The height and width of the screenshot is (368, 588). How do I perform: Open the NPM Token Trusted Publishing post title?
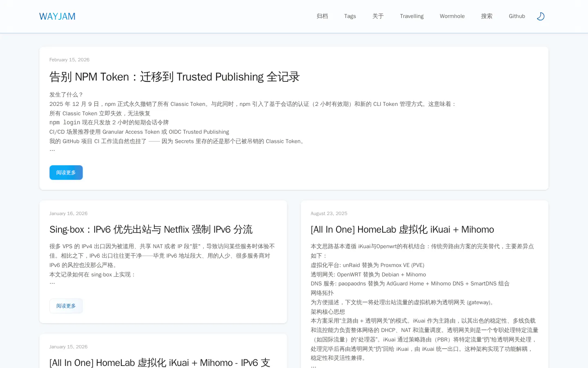click(x=174, y=77)
